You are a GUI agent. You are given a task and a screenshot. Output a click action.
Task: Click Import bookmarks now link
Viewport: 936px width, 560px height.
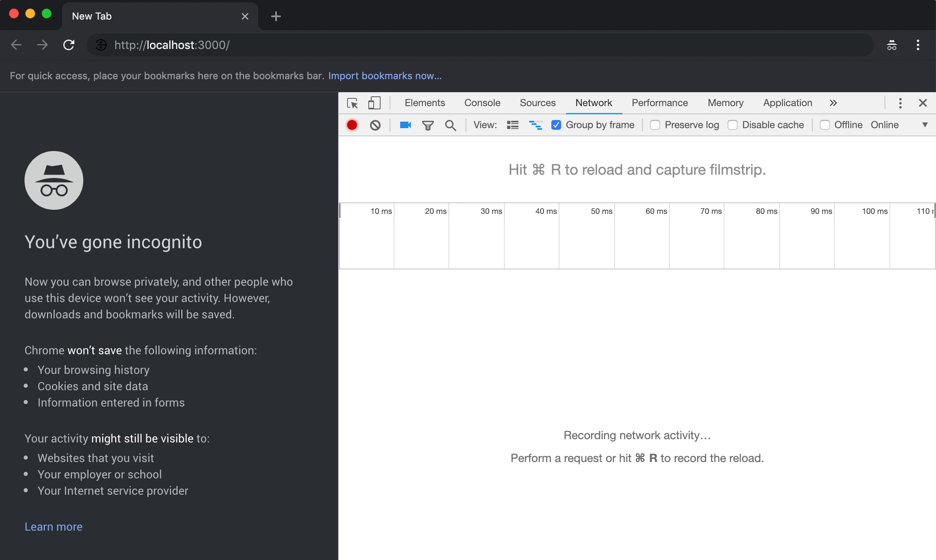[x=385, y=76]
